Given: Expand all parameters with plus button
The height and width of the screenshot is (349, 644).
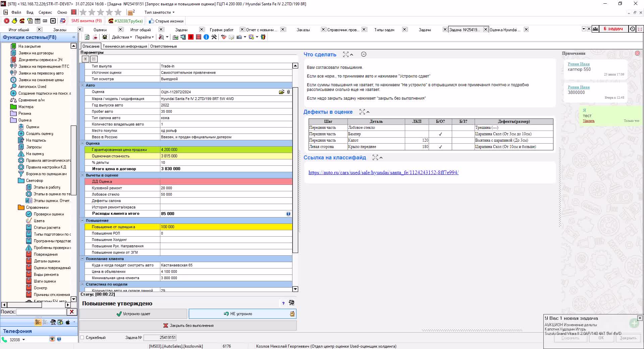Looking at the screenshot, I should [86, 59].
